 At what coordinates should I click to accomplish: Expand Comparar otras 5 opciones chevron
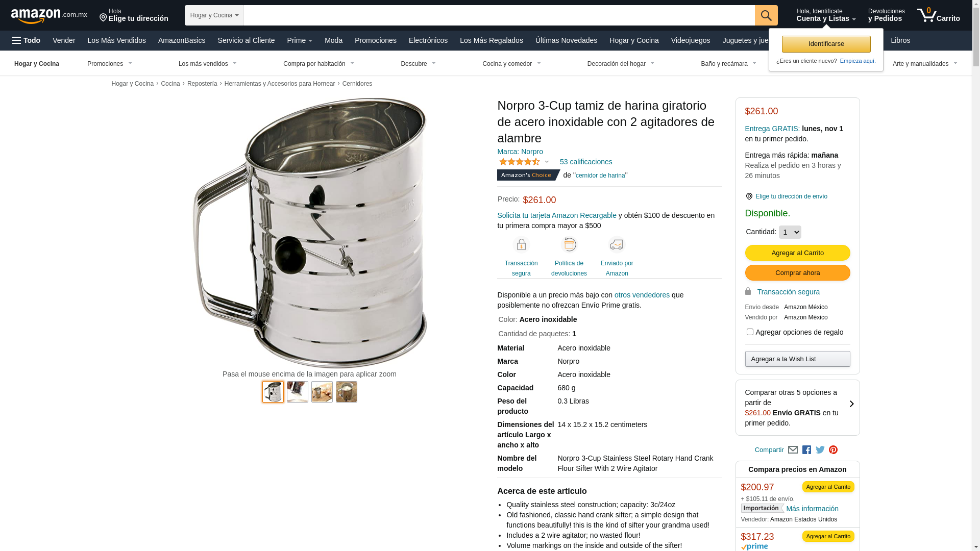pyautogui.click(x=851, y=404)
